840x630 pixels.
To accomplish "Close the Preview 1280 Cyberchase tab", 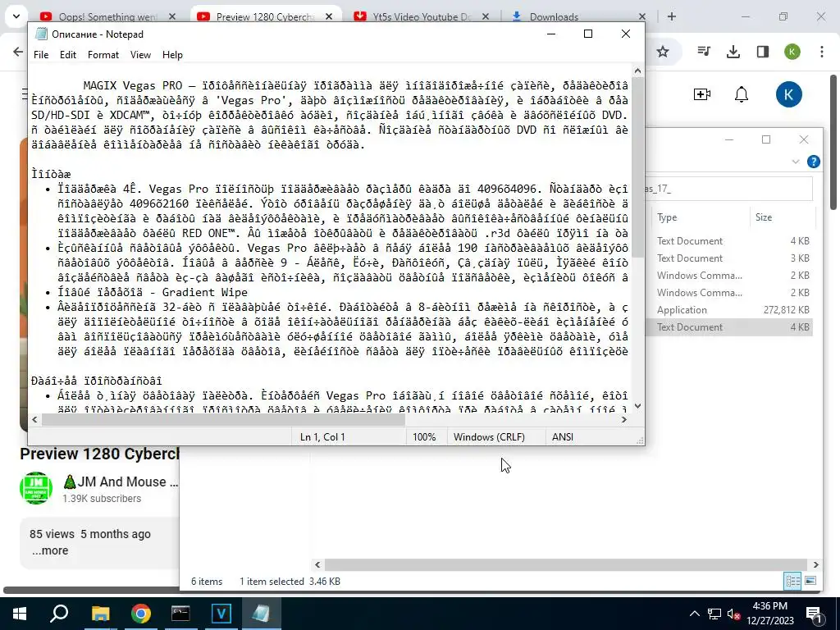I will 329,16.
